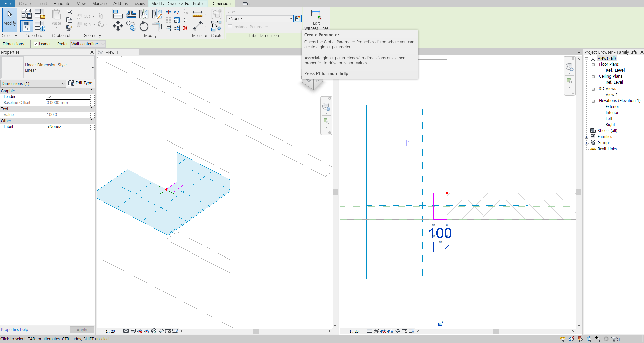
Task: Select Exterior elevation in Project Browser
Action: (612, 107)
